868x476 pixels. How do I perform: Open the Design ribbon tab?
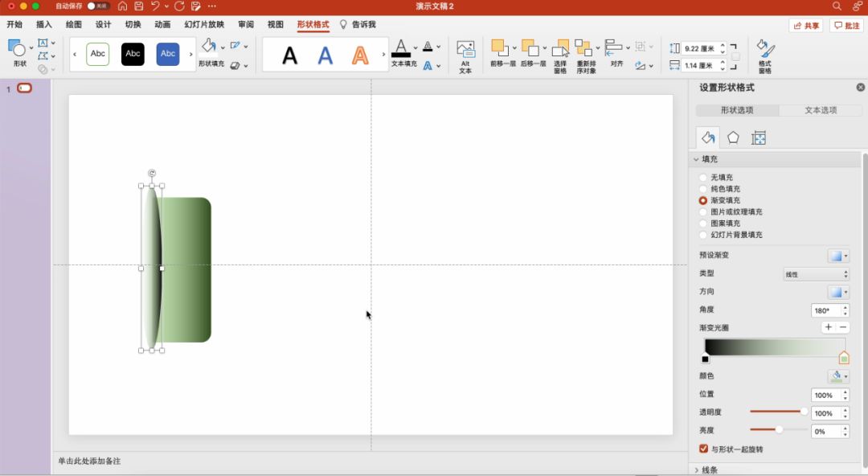[103, 24]
